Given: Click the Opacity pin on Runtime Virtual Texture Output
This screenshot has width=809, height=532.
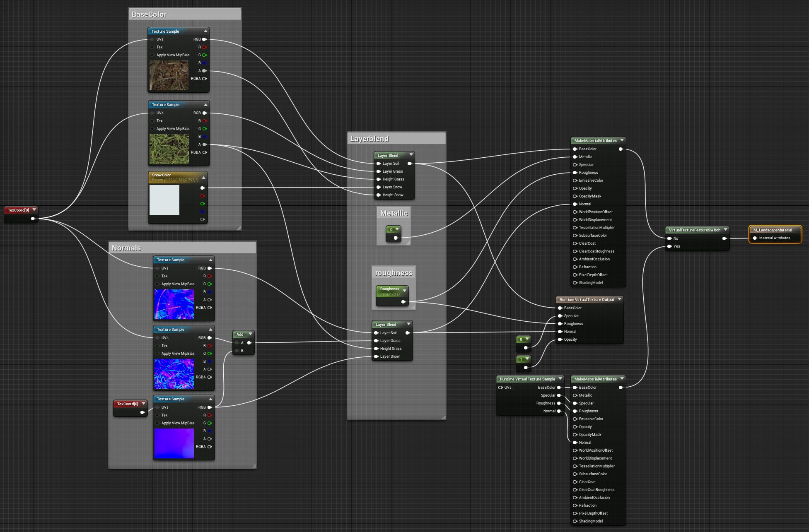Looking at the screenshot, I should click(x=560, y=339).
